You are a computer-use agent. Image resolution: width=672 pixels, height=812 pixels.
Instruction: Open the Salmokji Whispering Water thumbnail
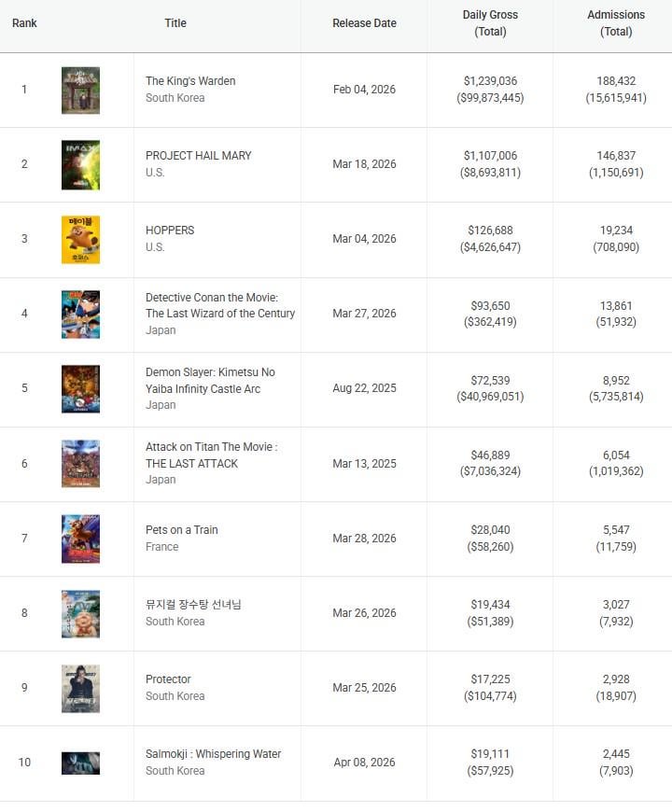pyautogui.click(x=80, y=763)
